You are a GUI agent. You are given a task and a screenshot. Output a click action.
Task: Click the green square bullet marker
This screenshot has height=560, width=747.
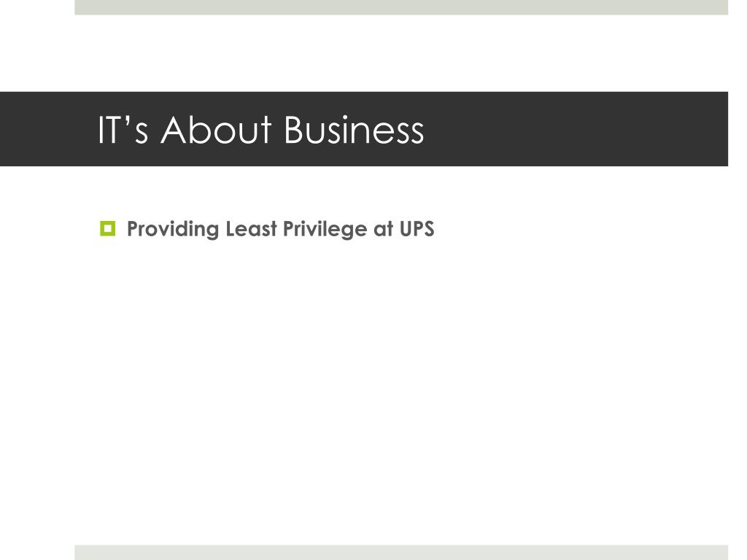[108, 228]
